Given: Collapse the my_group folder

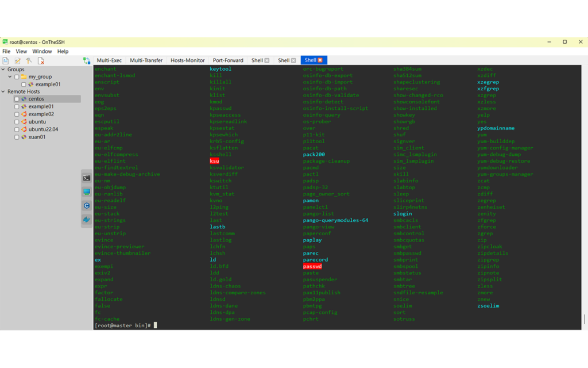Looking at the screenshot, I should click(x=10, y=76).
